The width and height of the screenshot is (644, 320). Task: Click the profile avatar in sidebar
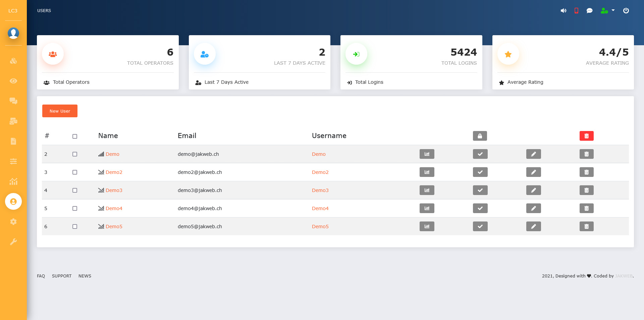[13, 33]
